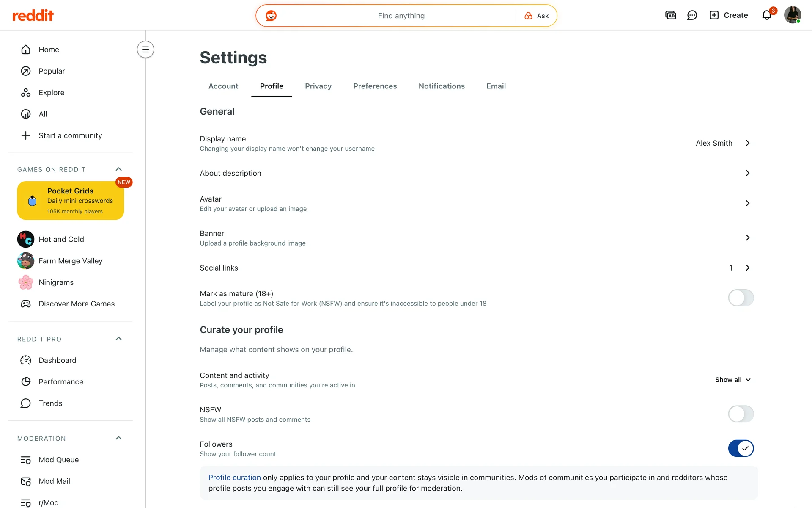Turn on the NSFW toggle
Viewport: 812px width, 508px height.
(x=741, y=414)
